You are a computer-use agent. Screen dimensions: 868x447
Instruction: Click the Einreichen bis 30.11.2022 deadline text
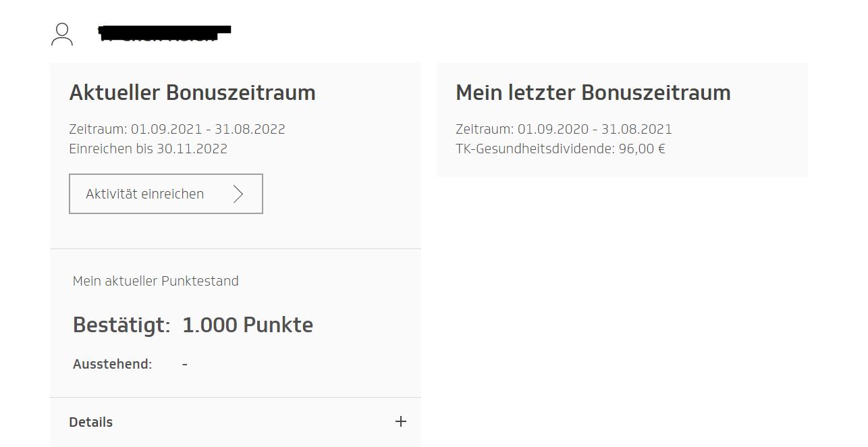click(148, 149)
